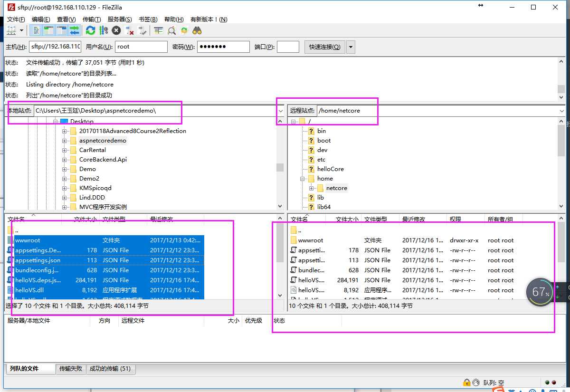Screen dimensions: 570x392
Task: Cancel the current operation
Action: coord(116,30)
